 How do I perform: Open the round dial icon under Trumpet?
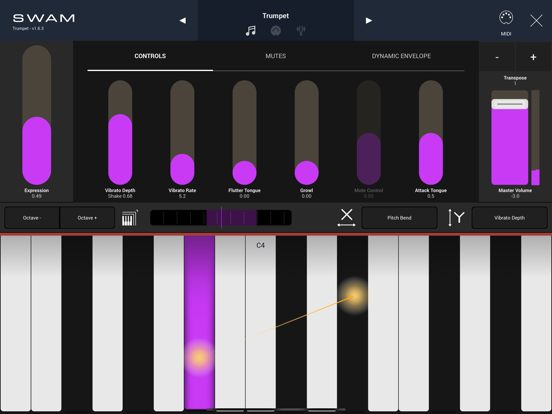coord(276,31)
